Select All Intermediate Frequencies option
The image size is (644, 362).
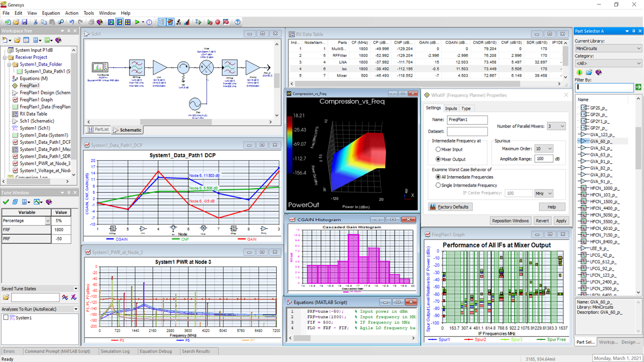point(438,177)
